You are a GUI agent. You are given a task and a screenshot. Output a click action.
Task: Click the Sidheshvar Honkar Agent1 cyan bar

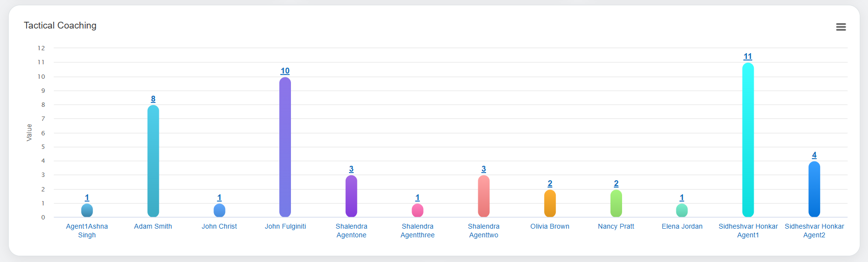(x=748, y=140)
